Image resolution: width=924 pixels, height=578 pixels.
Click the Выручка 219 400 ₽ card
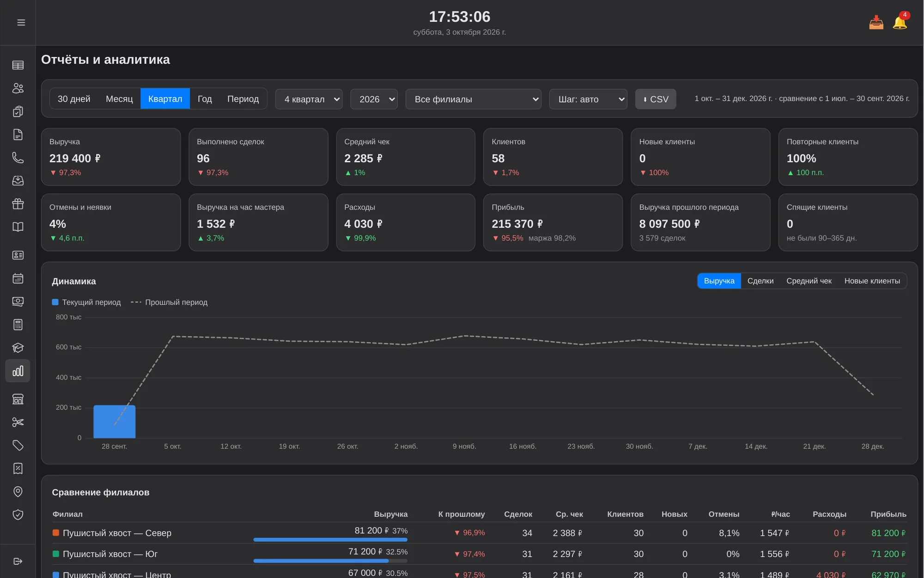tap(111, 157)
